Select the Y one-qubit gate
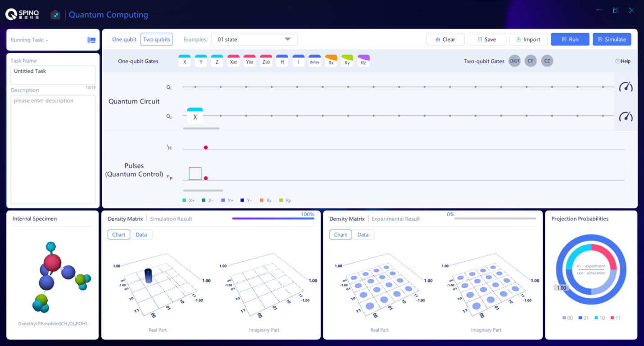Viewport: 644px width, 346px height. (201, 61)
